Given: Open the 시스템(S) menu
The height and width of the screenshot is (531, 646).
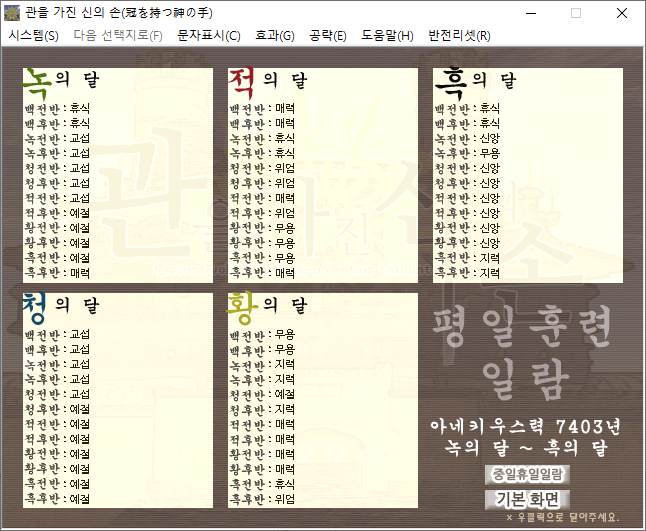Looking at the screenshot, I should [33, 35].
